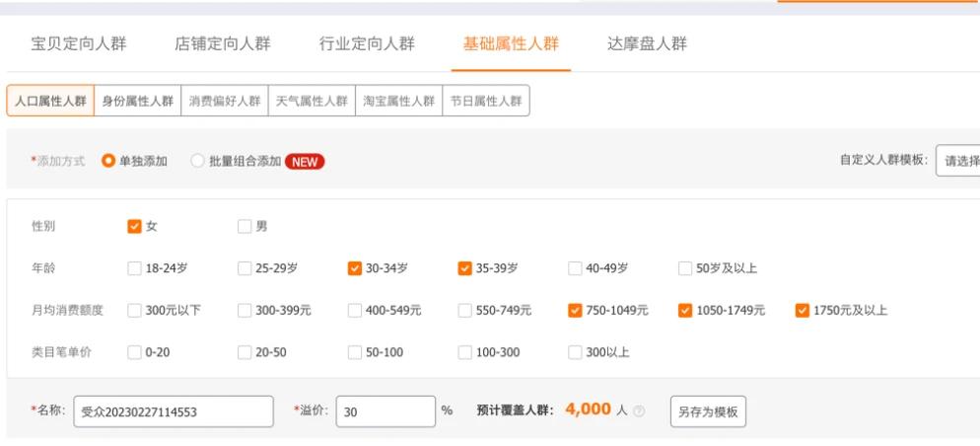Image resolution: width=980 pixels, height=446 pixels.
Task: Select 淘宝属性人群 sub-tab
Action: tap(398, 101)
